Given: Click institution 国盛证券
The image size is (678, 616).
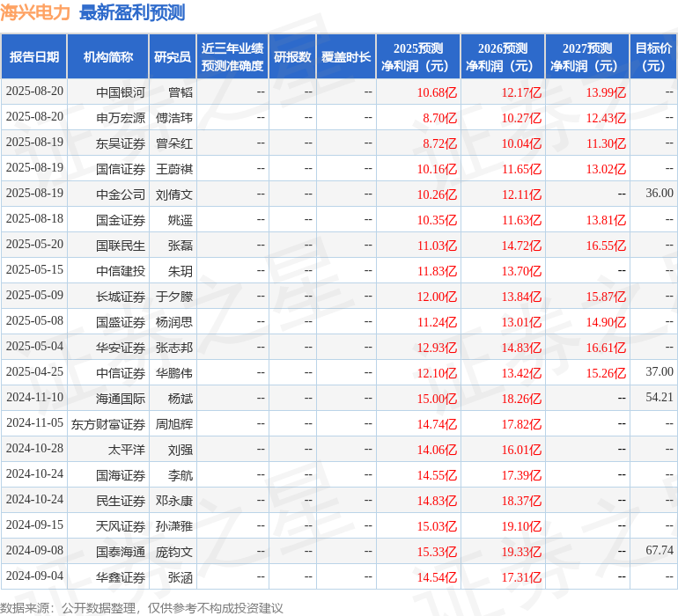Looking at the screenshot, I should click(121, 321).
